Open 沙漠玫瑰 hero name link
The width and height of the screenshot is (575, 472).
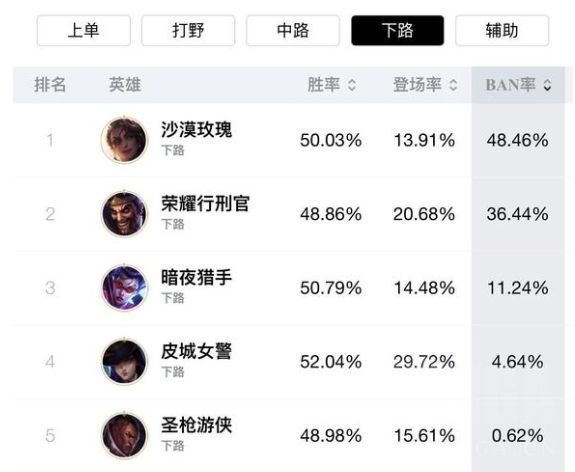tap(197, 129)
